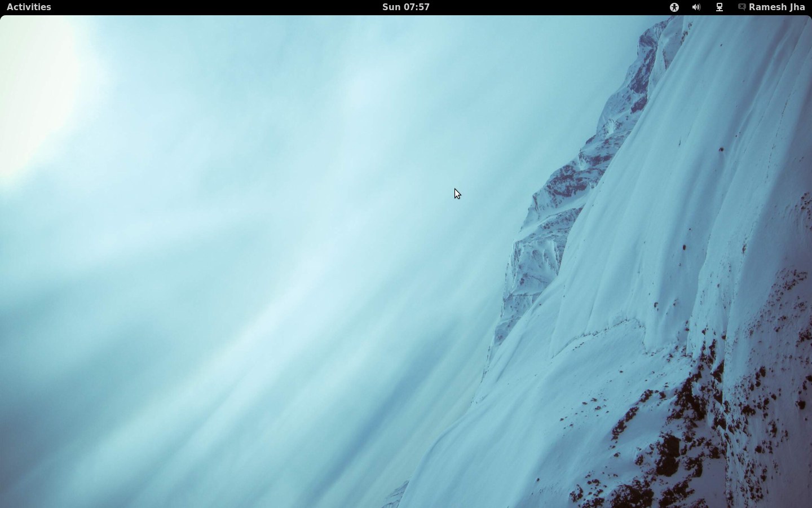This screenshot has height=508, width=812.
Task: Click the Ramesh Jha username label
Action: pos(778,7)
